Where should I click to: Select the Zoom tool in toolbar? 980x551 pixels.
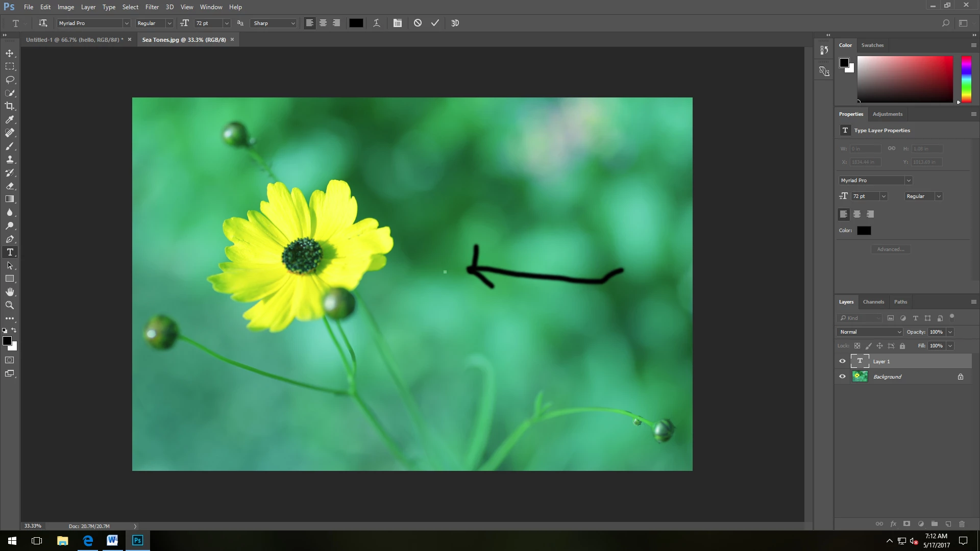point(10,305)
